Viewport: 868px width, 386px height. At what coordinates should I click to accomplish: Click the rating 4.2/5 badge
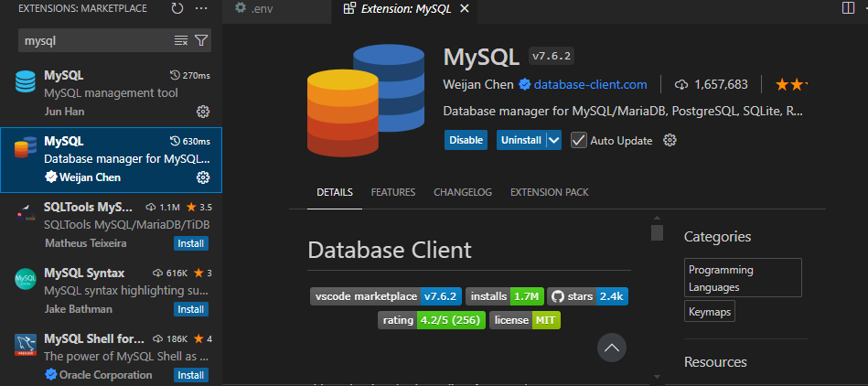click(x=432, y=320)
